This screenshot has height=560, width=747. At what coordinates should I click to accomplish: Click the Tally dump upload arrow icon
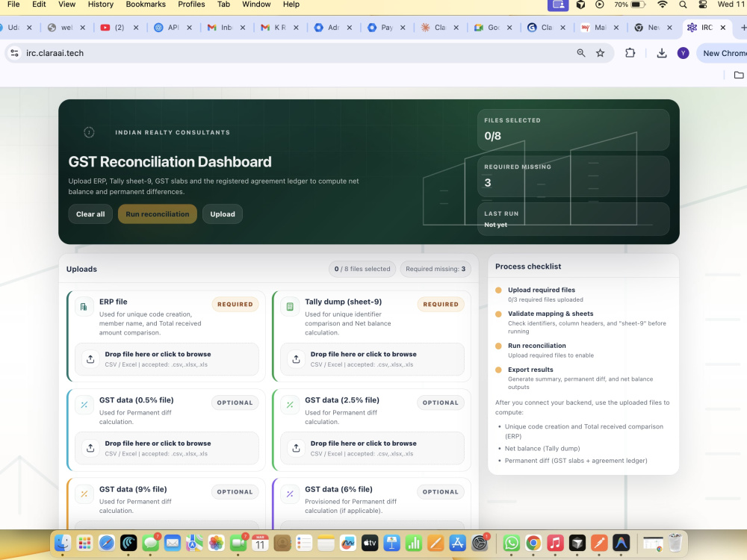click(297, 359)
